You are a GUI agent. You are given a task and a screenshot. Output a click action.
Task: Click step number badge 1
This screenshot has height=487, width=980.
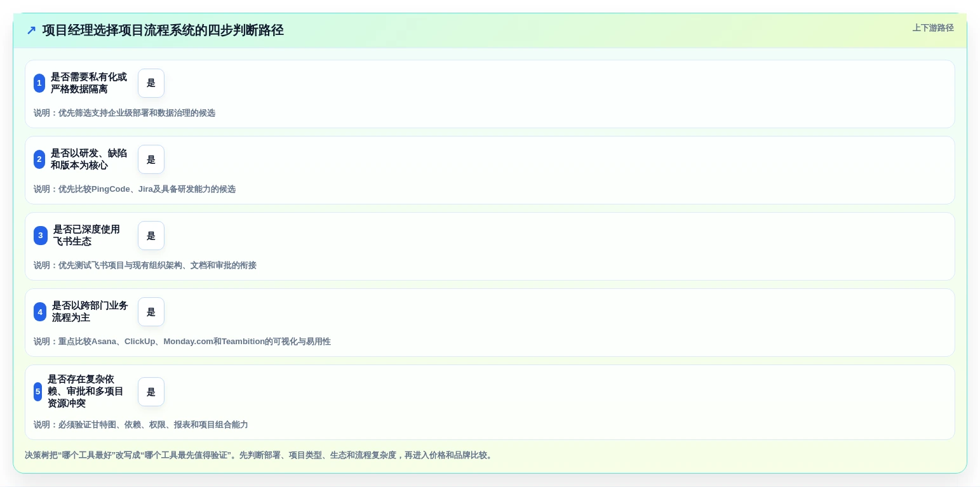(39, 83)
